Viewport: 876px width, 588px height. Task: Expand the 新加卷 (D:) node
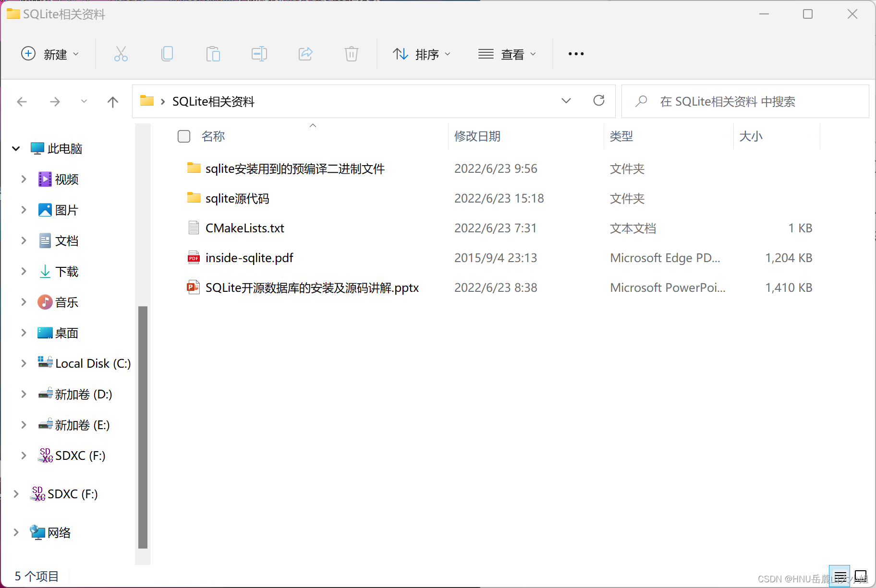tap(24, 394)
